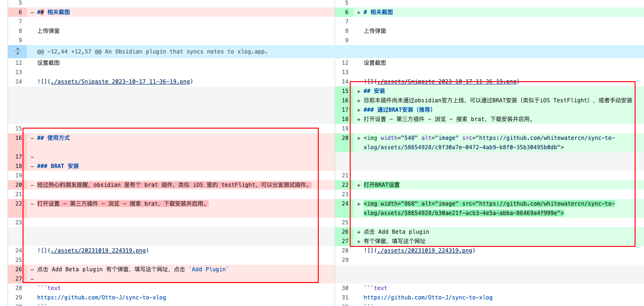This screenshot has height=306, width=644.
Task: Select left line number 22 of the deleted text
Action: coord(19,204)
